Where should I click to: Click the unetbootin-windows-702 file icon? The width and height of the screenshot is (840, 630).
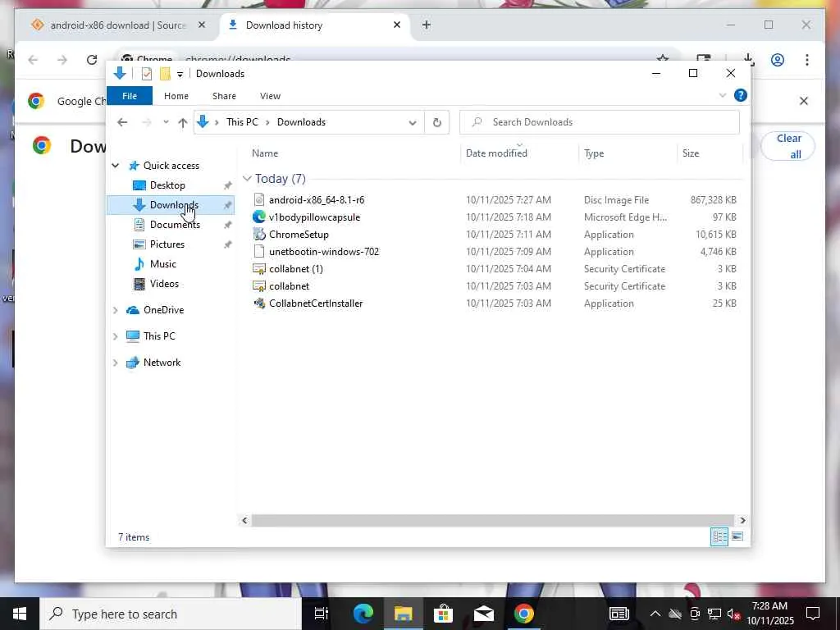[x=259, y=251]
